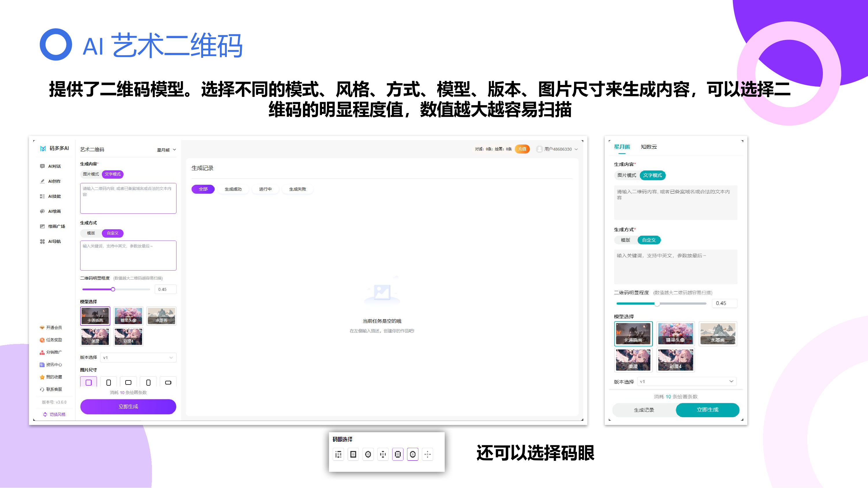Pick the round code-eye style icon
Image resolution: width=868 pixels, height=488 pixels.
(x=368, y=455)
